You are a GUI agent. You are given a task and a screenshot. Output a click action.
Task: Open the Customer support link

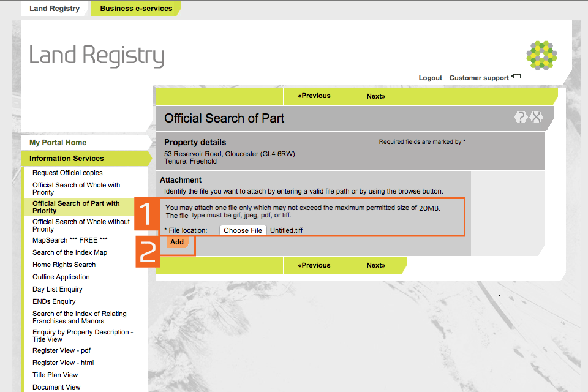click(479, 78)
